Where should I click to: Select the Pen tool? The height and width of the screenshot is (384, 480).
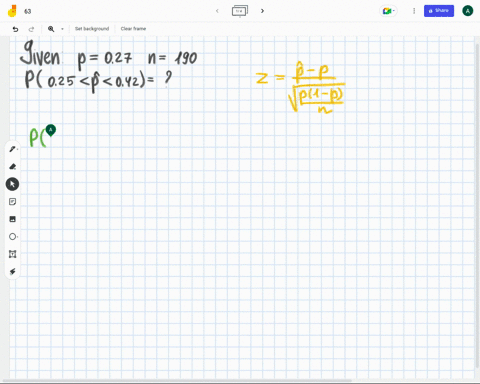pyautogui.click(x=13, y=149)
